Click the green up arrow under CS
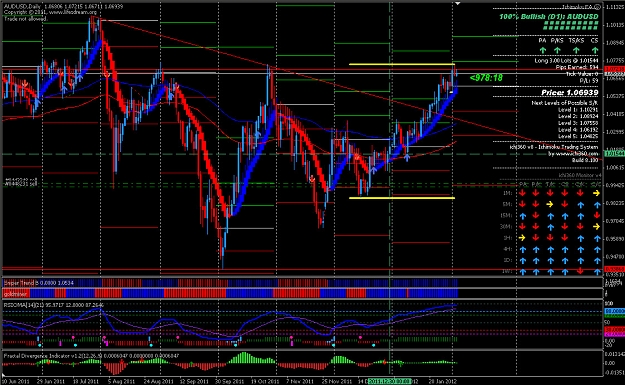This screenshot has height=385, width=625. 595,50
